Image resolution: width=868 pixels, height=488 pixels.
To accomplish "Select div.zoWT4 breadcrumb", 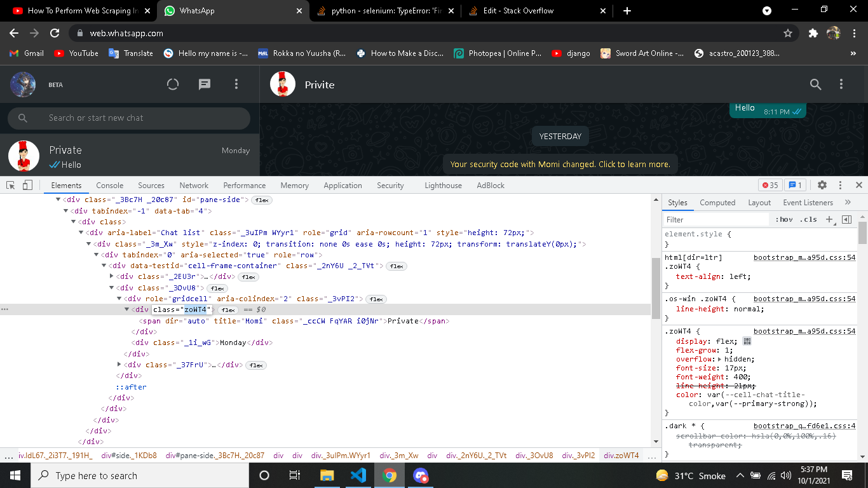I will click(x=621, y=456).
